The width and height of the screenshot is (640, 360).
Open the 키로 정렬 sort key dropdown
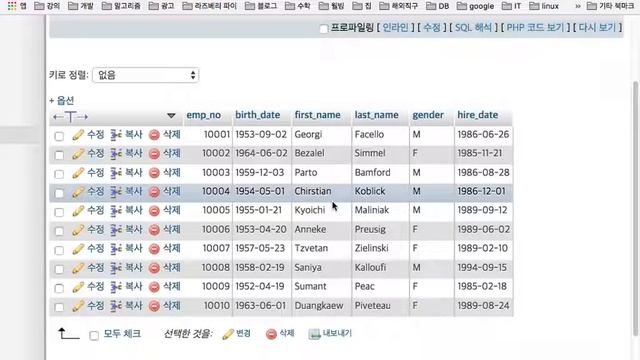tap(146, 75)
